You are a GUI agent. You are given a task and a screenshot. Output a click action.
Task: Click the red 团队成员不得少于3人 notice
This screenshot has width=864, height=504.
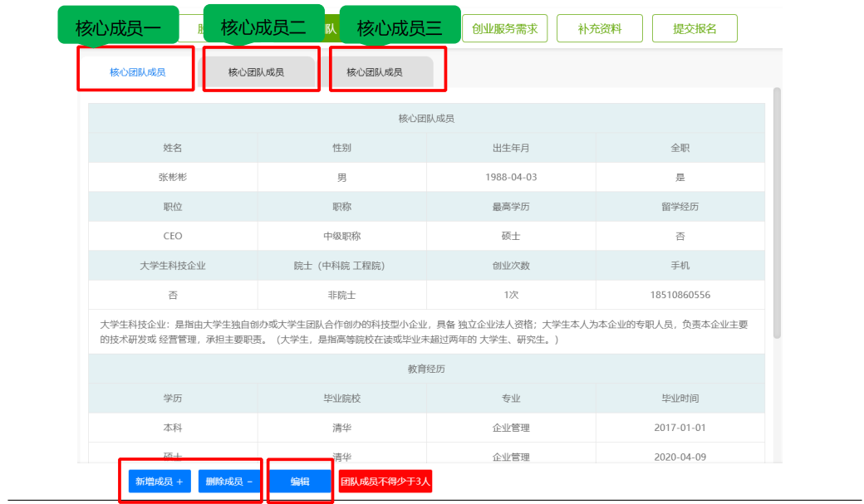[x=385, y=482]
